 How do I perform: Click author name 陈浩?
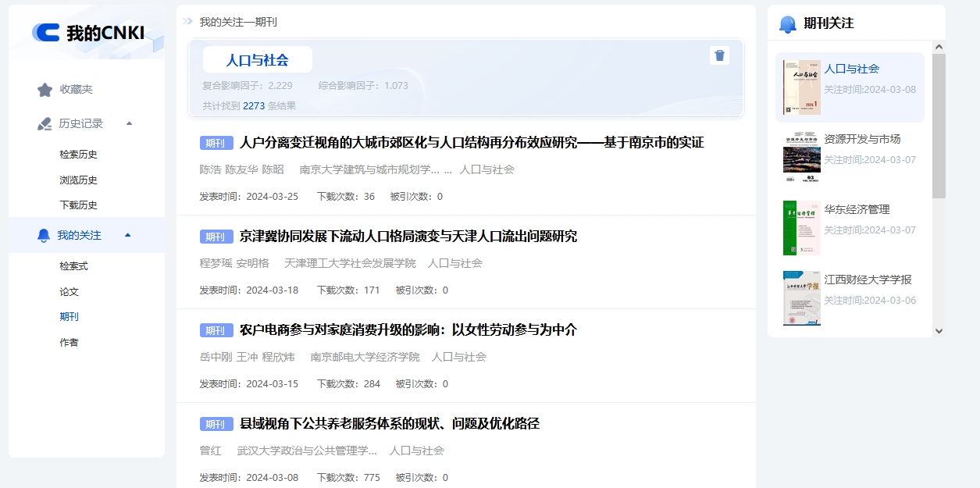tap(210, 169)
